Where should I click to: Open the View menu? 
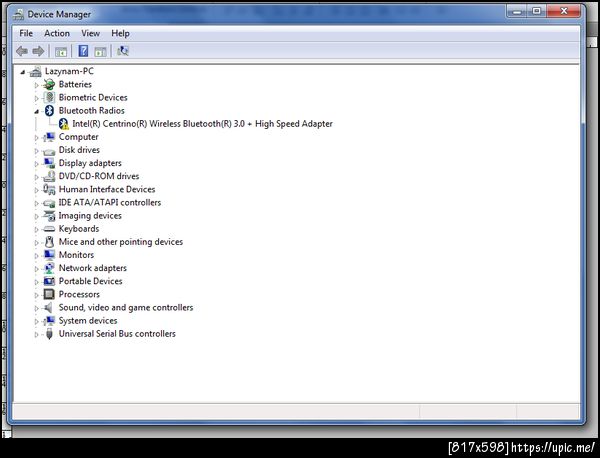(x=90, y=33)
